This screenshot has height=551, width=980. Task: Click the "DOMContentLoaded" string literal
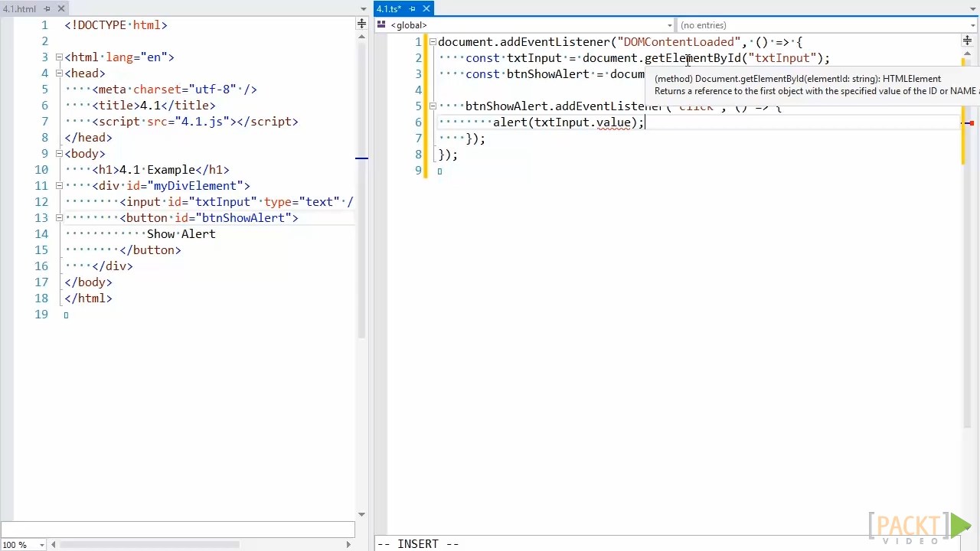[x=679, y=42]
